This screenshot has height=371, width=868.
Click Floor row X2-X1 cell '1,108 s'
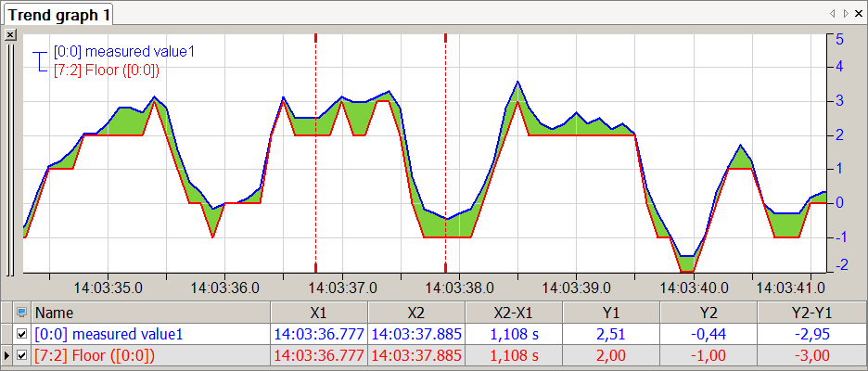pos(514,355)
